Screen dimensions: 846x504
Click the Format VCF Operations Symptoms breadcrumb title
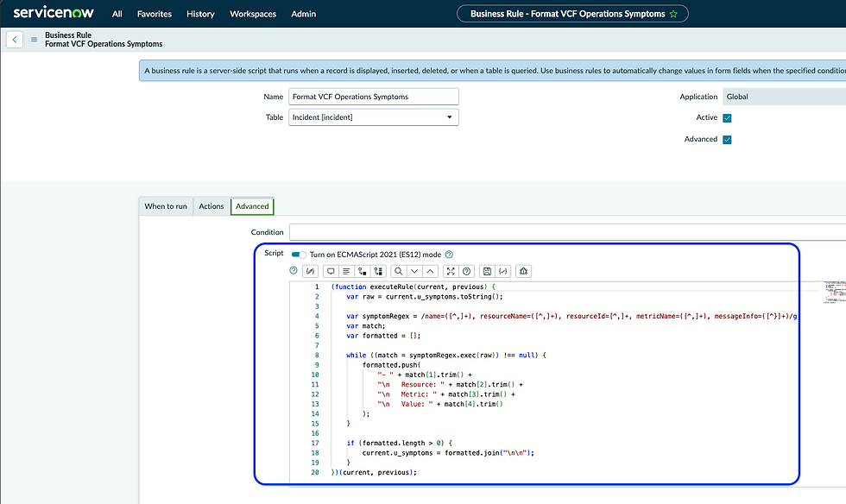(104, 44)
